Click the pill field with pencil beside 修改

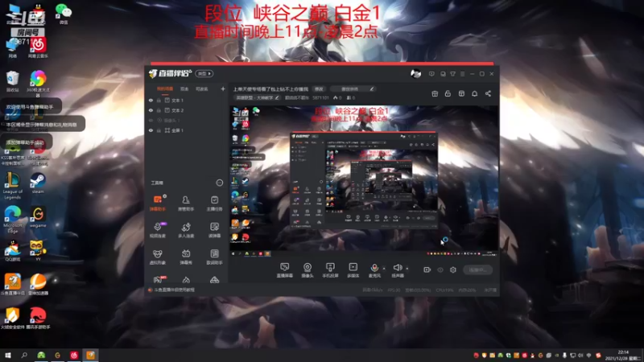point(353,88)
